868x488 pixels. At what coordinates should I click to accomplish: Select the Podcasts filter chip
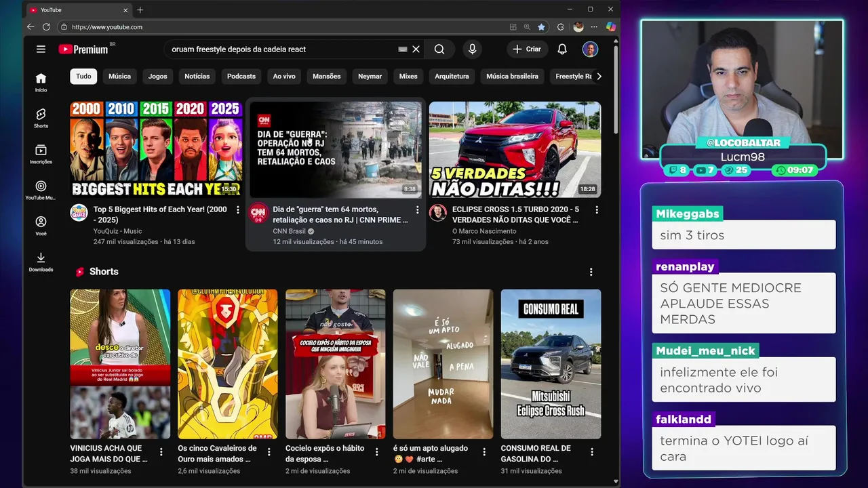(241, 77)
